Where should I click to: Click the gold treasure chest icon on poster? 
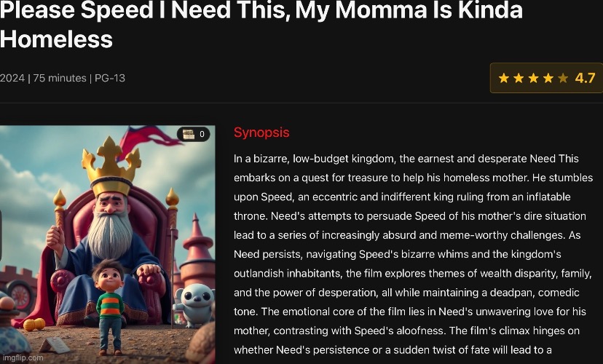click(x=189, y=134)
